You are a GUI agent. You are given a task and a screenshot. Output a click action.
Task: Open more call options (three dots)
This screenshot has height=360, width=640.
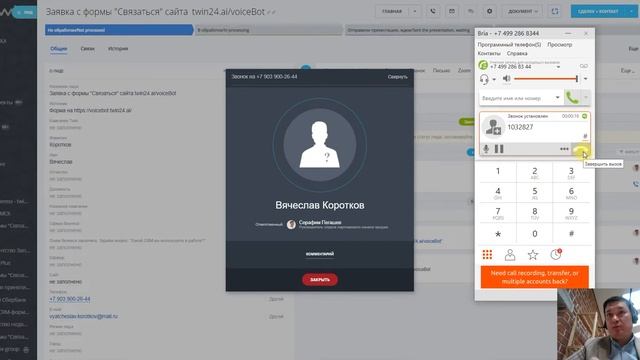[x=564, y=149]
